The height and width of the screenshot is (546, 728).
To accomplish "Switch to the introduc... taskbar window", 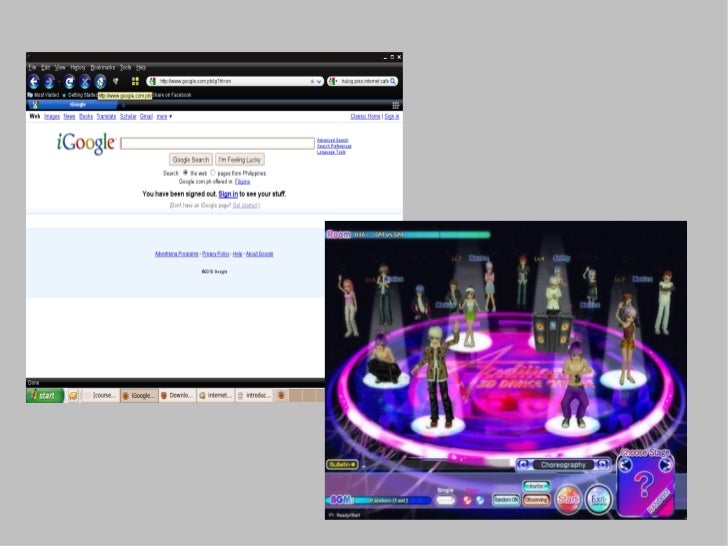I will pyautogui.click(x=254, y=396).
